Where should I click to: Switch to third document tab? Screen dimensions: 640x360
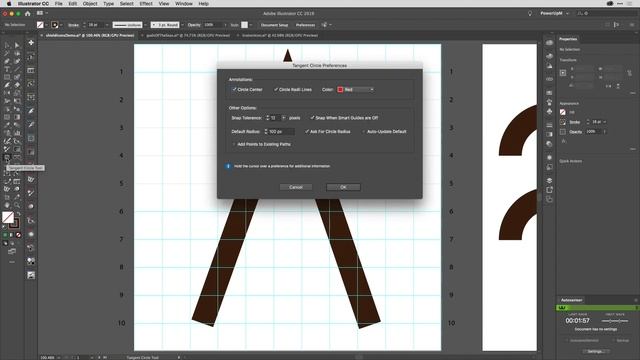tap(280, 36)
